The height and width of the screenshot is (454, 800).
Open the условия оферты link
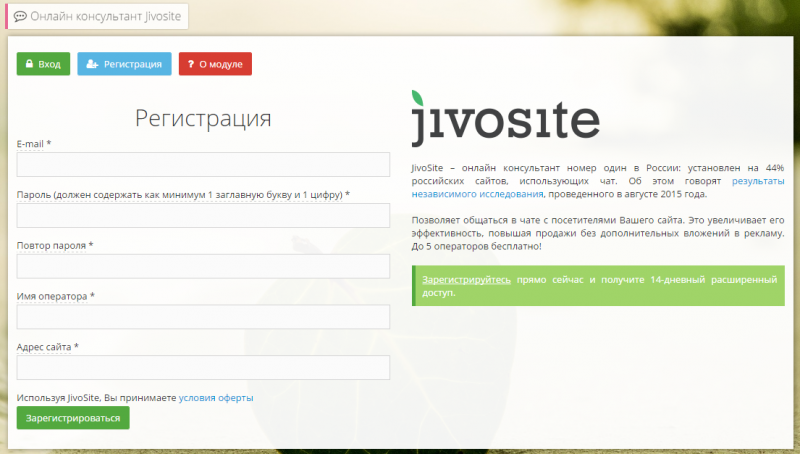tap(216, 398)
